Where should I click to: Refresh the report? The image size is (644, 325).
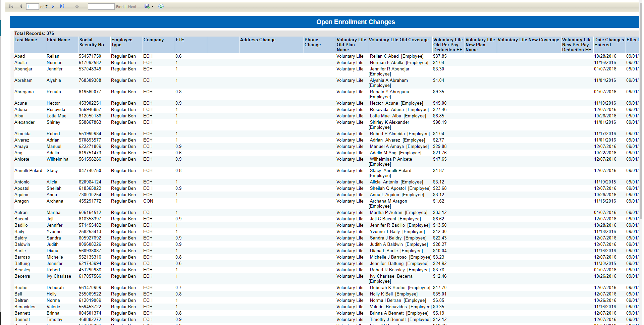click(x=161, y=6)
